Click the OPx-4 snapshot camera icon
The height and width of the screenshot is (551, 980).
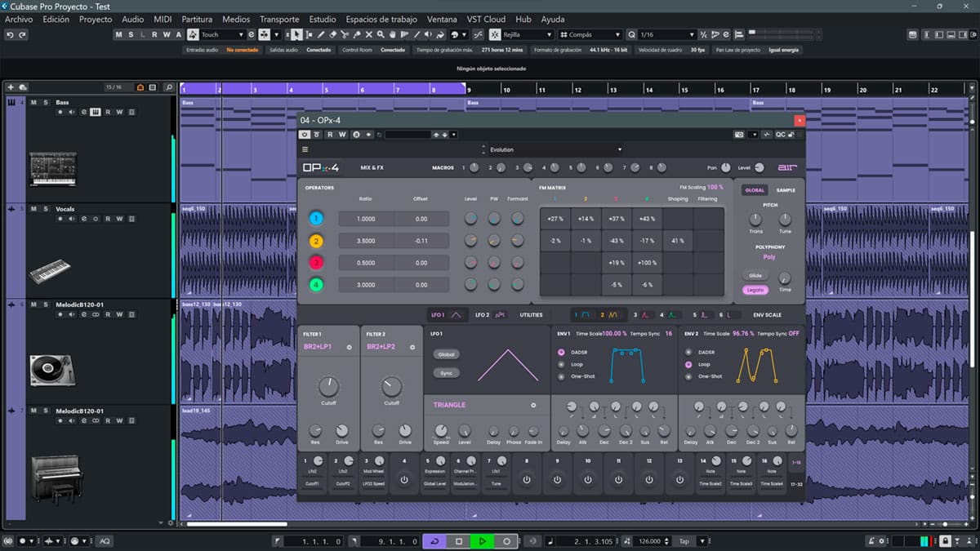point(739,134)
